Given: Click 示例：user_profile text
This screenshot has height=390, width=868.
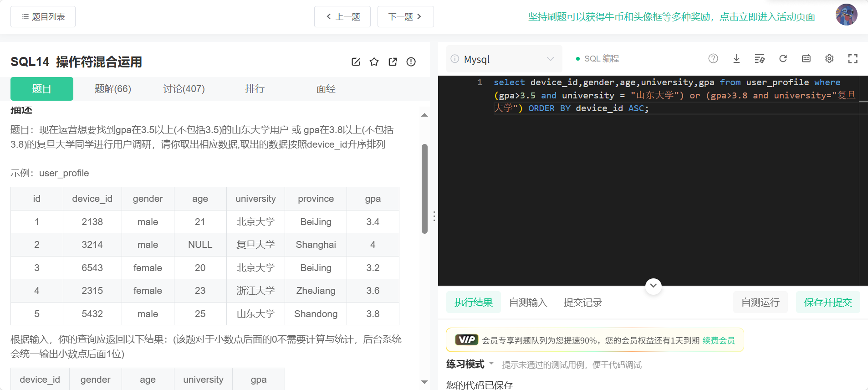Looking at the screenshot, I should click(50, 173).
